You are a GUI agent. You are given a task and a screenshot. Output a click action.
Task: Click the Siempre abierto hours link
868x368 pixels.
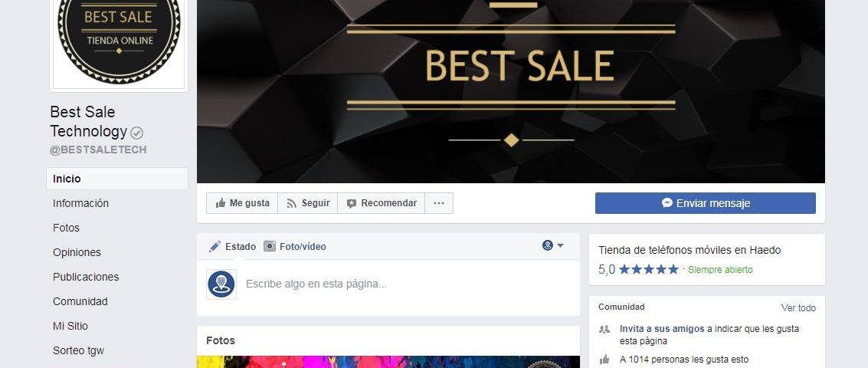coord(720,270)
